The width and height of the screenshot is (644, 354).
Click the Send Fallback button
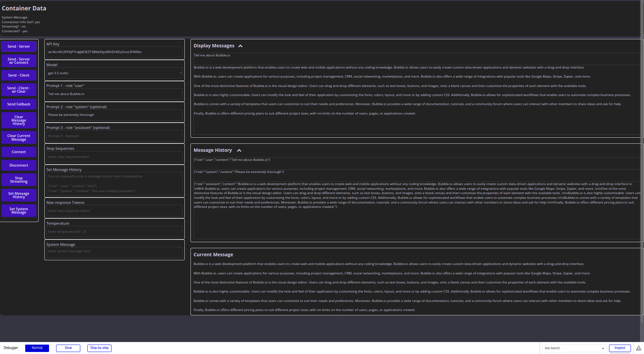pos(18,104)
